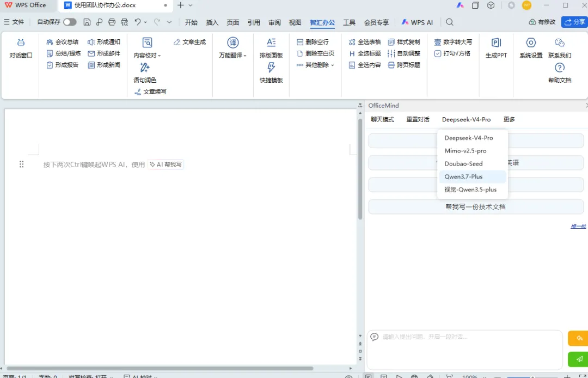Open 系统设置 system settings
588x378 pixels.
point(531,48)
